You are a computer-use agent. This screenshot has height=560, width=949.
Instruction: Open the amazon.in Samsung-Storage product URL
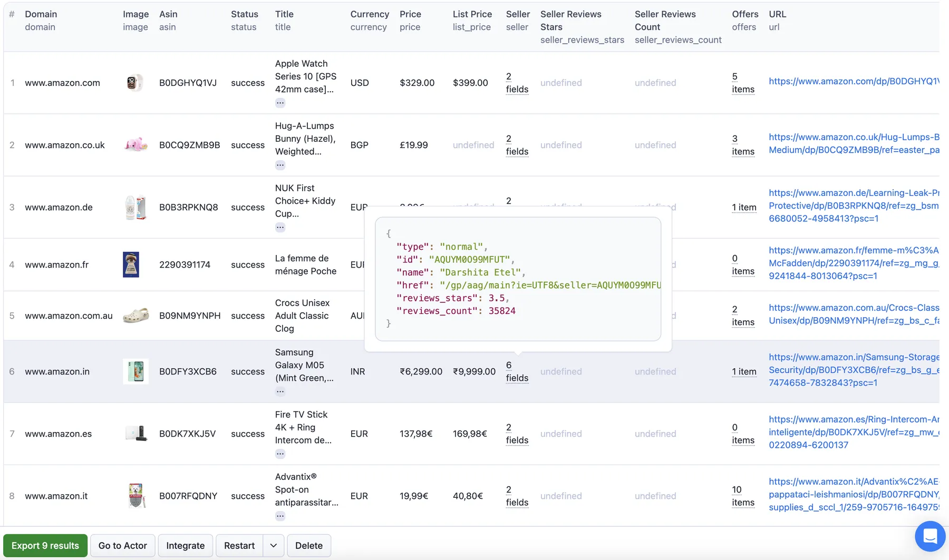point(854,370)
